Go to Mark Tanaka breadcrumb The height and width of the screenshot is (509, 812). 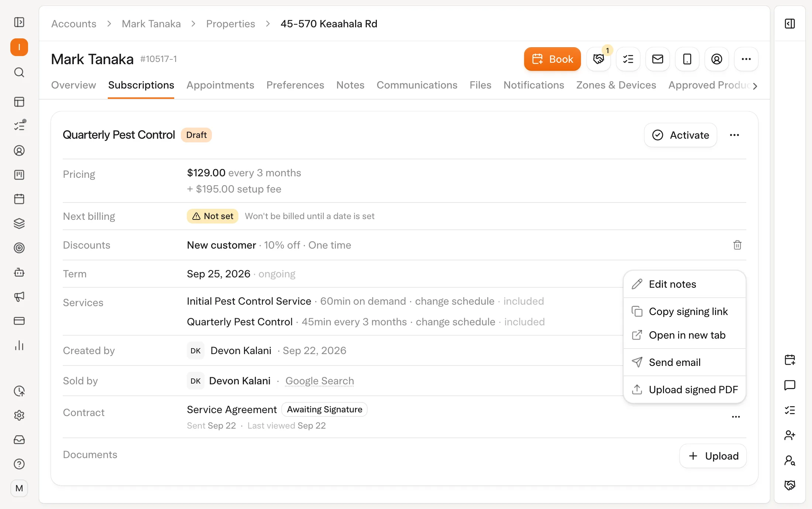151,24
